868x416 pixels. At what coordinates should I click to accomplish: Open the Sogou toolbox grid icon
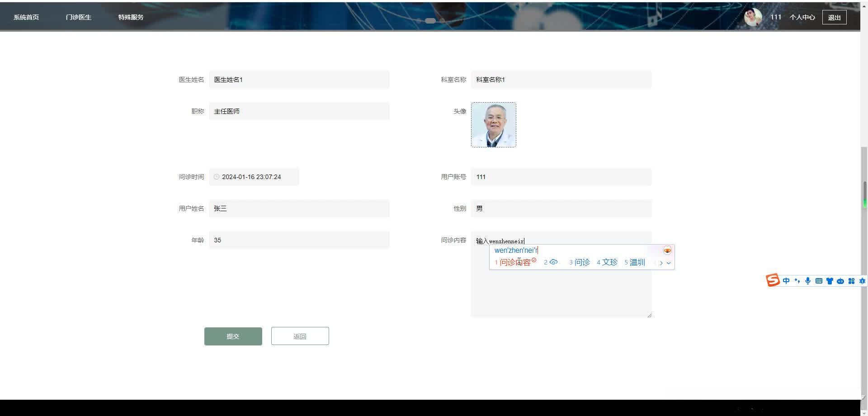[x=852, y=281]
